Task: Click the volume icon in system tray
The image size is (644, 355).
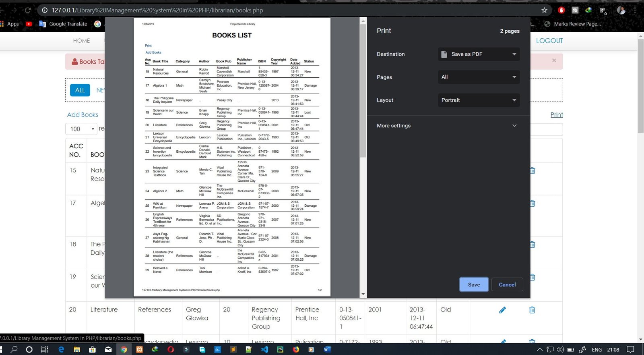Action: (560, 349)
